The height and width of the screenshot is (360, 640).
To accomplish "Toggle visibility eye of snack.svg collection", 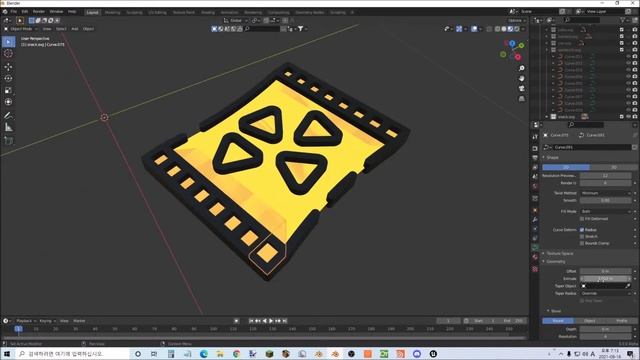I will pyautogui.click(x=629, y=117).
